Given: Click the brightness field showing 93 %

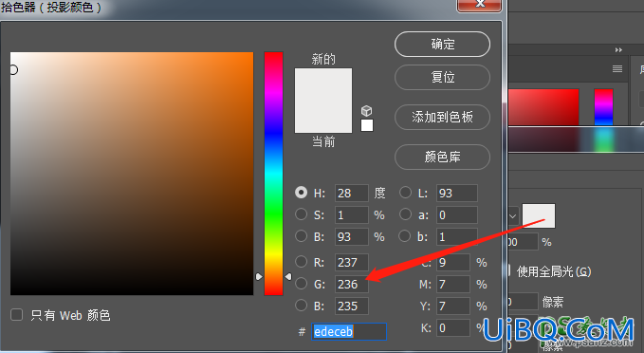Looking at the screenshot, I should coord(352,236).
